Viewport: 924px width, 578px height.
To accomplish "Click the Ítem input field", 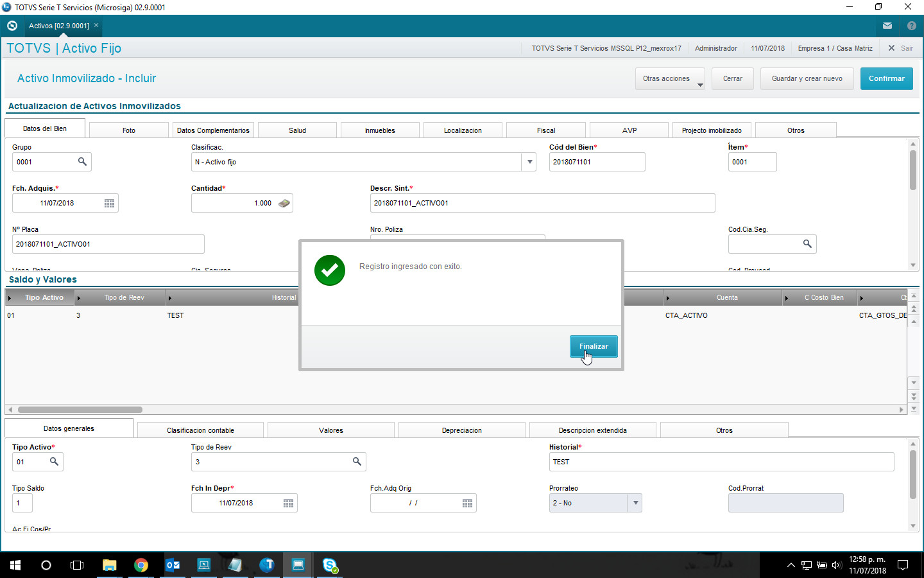I will (x=752, y=162).
